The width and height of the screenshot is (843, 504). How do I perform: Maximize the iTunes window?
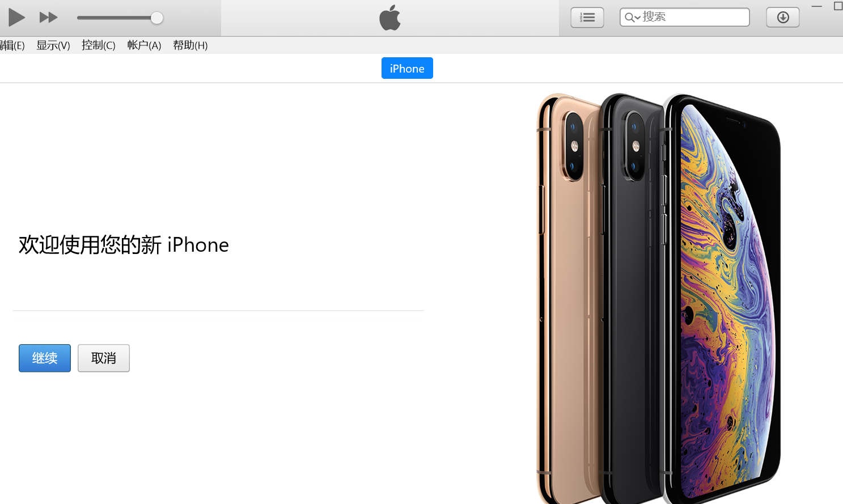pos(838,6)
